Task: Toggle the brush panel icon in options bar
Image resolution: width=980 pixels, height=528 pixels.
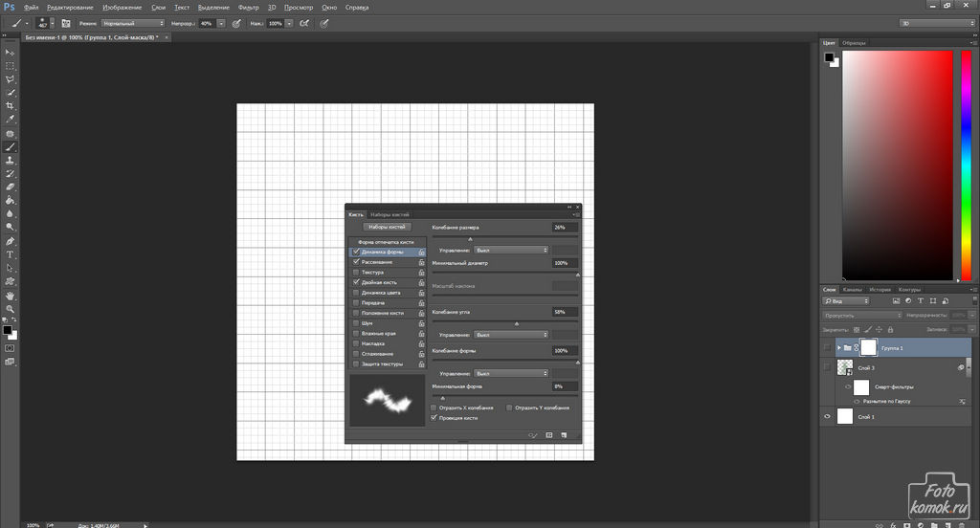Action: pyautogui.click(x=66, y=23)
